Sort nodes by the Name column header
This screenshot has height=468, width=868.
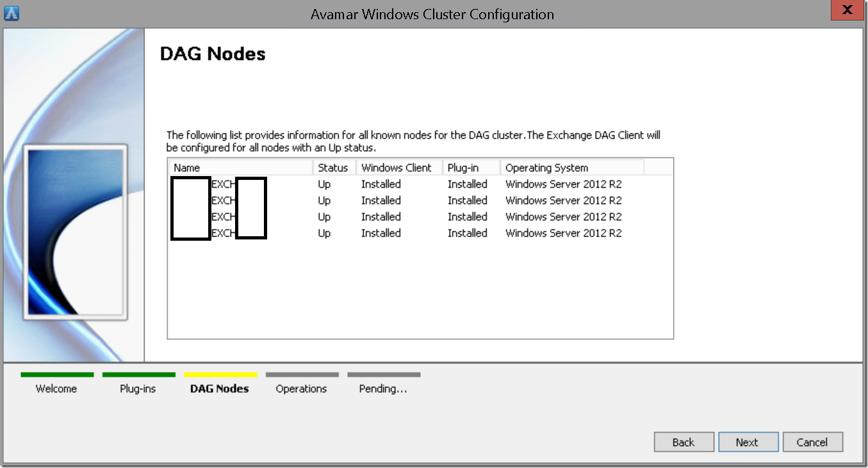coord(240,168)
